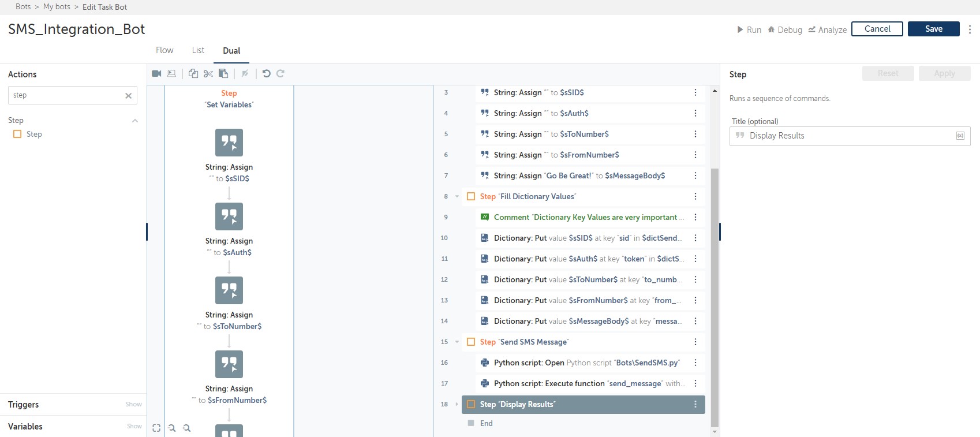Collapse the Step category in Actions panel

135,121
